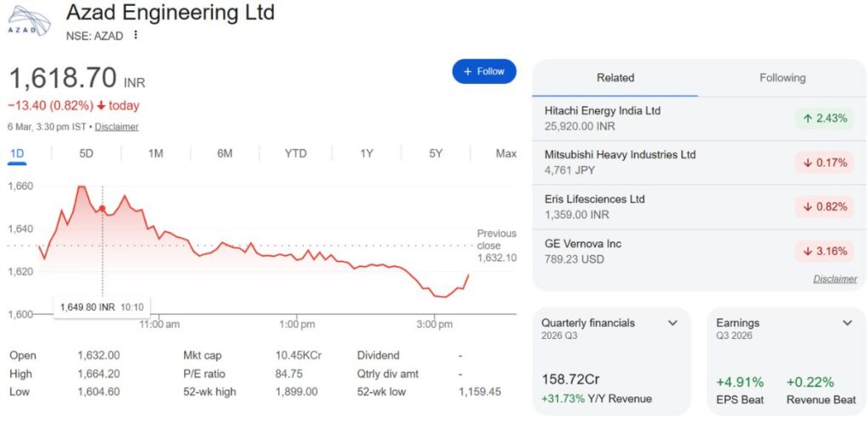Select the High value 1,664.20

pyautogui.click(x=98, y=374)
